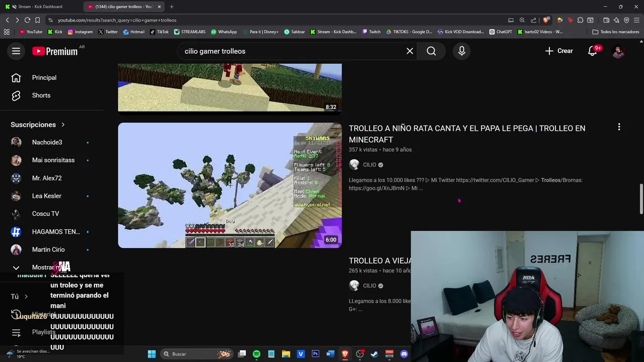
Task: Open CILIO channel under NIÑO RATA video
Action: [369, 165]
